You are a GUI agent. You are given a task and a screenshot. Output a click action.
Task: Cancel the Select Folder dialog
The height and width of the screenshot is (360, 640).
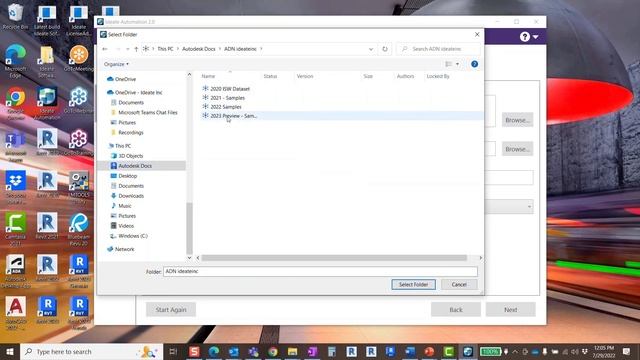459,284
